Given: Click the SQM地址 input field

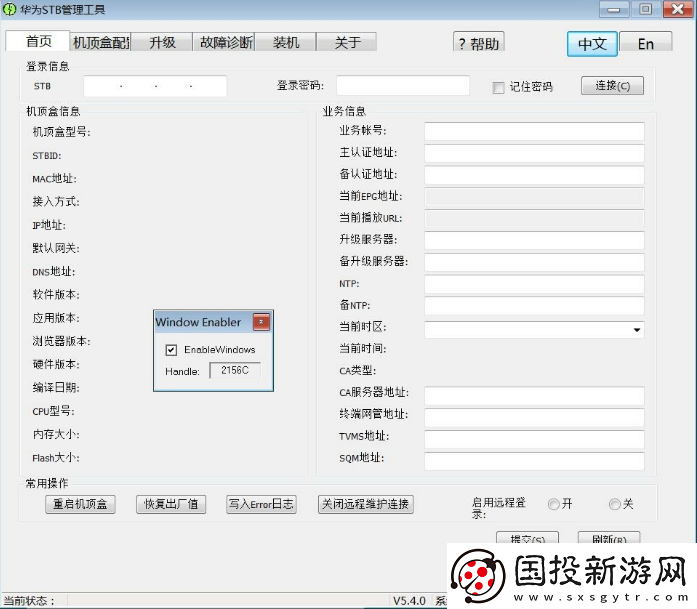Looking at the screenshot, I should [x=534, y=461].
